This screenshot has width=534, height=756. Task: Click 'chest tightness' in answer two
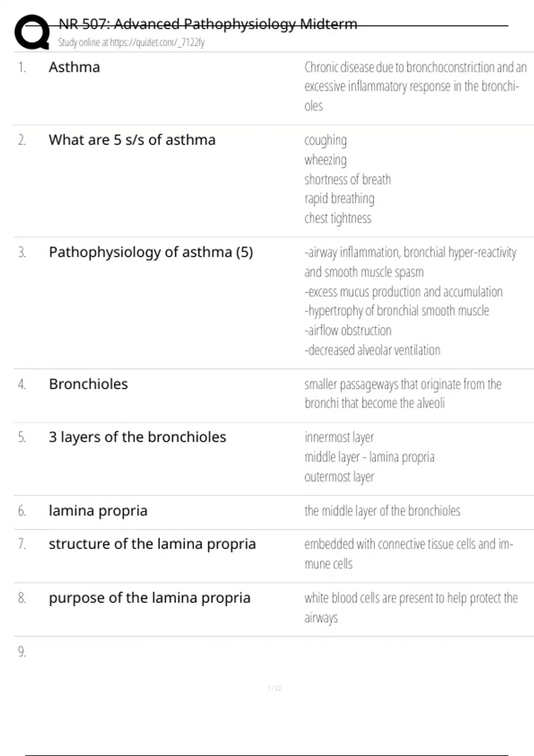(x=337, y=218)
